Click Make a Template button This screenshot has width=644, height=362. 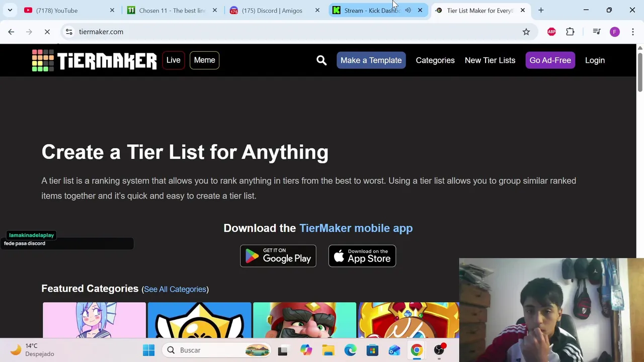(x=371, y=60)
